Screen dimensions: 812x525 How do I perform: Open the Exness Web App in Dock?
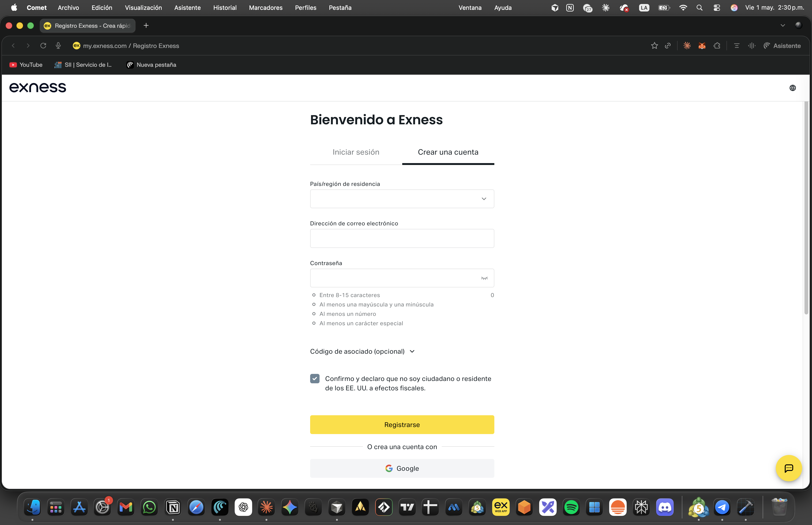(x=501, y=507)
